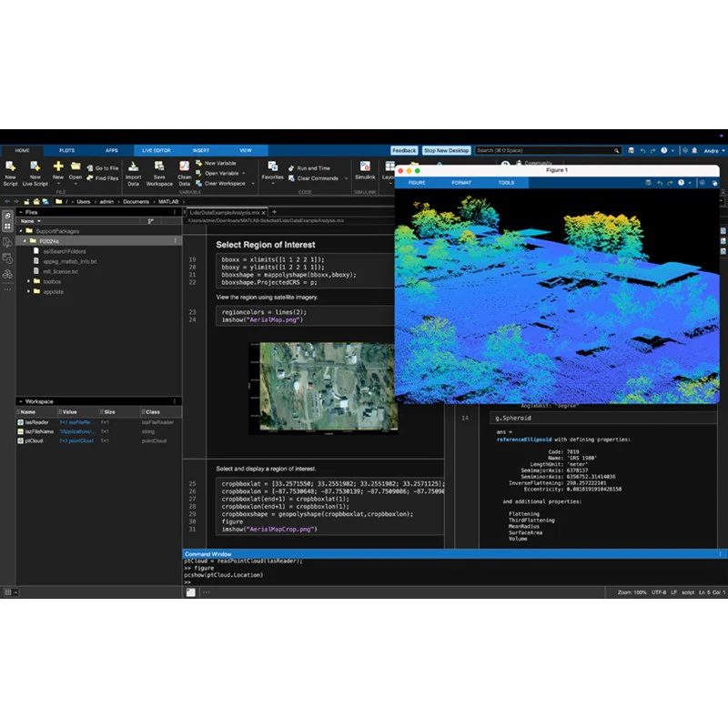
Task: Click the redo icon in main quick access toolbar
Action: coord(652,150)
